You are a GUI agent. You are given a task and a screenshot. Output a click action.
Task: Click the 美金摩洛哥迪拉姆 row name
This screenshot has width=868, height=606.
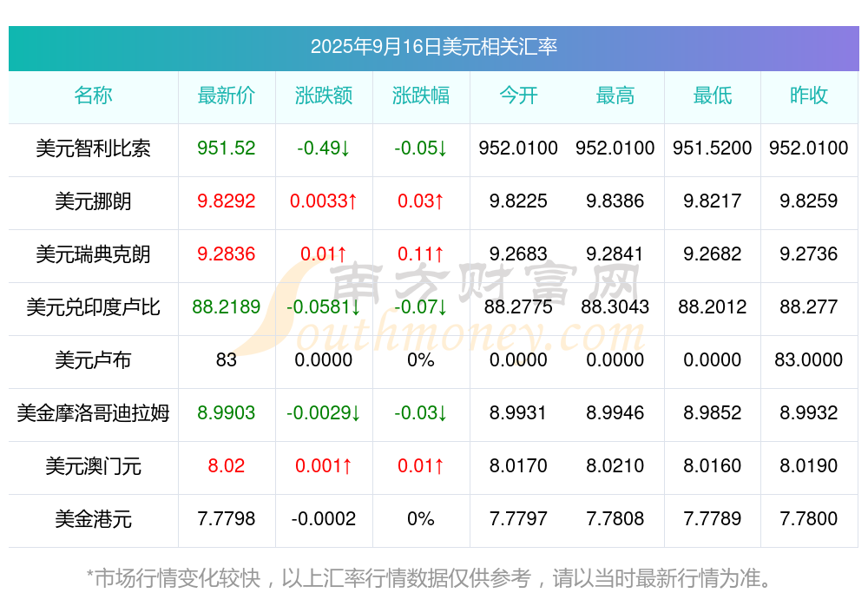pyautogui.click(x=93, y=413)
